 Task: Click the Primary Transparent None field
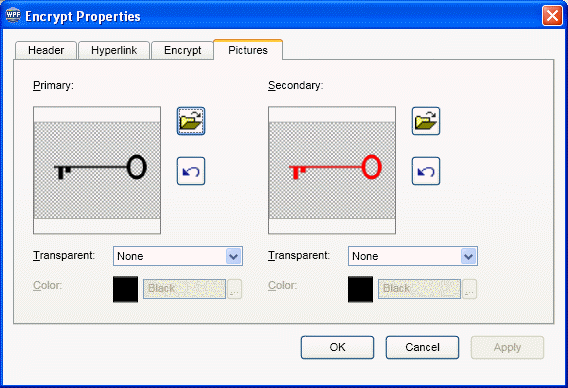pos(178,256)
